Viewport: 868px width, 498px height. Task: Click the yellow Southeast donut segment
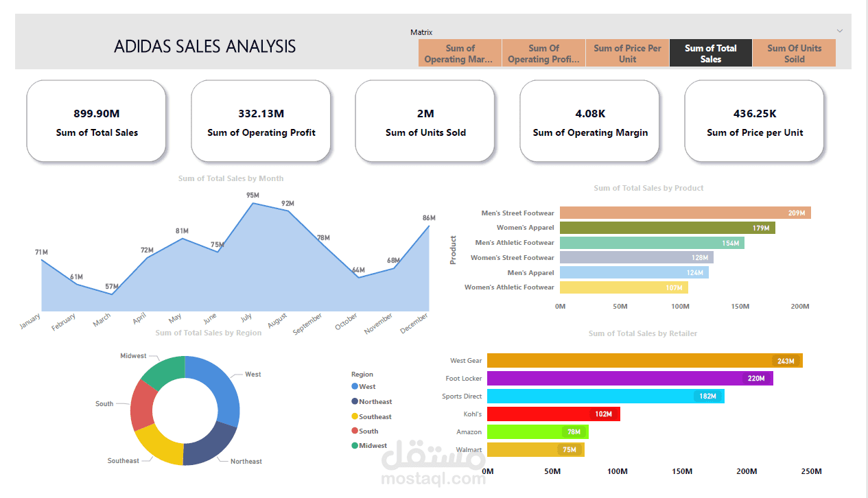coord(161,444)
